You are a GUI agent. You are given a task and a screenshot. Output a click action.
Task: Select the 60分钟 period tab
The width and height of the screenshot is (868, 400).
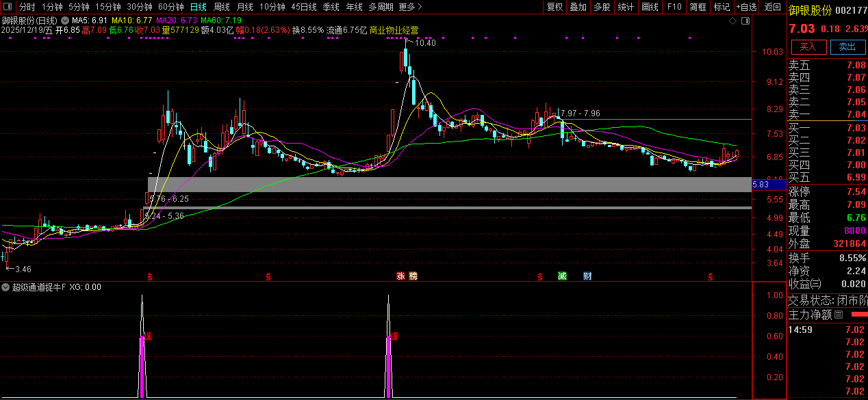(171, 7)
